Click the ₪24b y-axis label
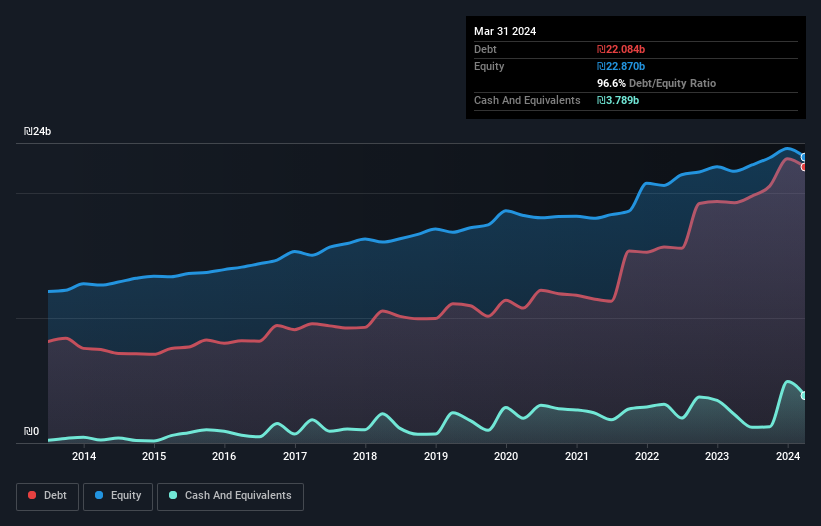The height and width of the screenshot is (526, 821). [x=37, y=131]
